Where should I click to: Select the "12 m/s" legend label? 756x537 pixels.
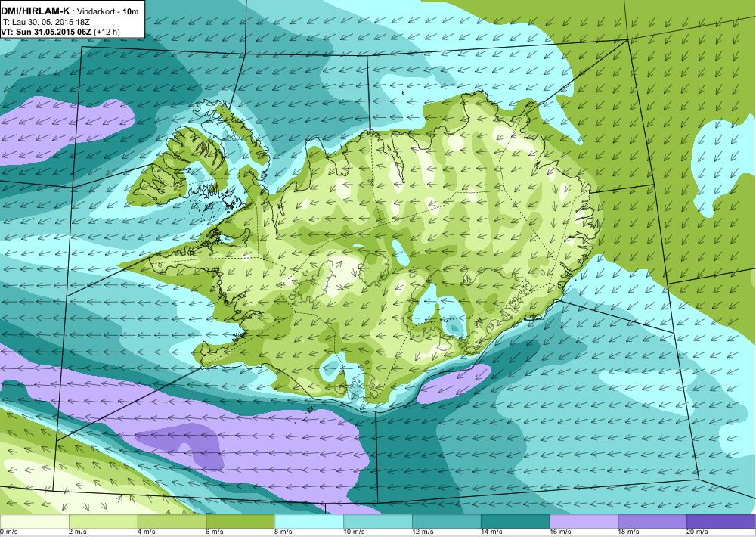coord(423,532)
